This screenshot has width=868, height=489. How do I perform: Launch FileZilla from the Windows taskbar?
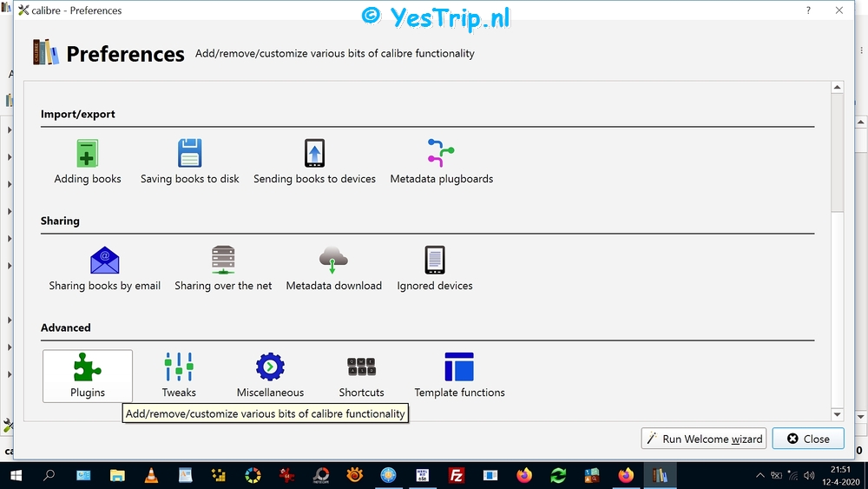(x=456, y=475)
